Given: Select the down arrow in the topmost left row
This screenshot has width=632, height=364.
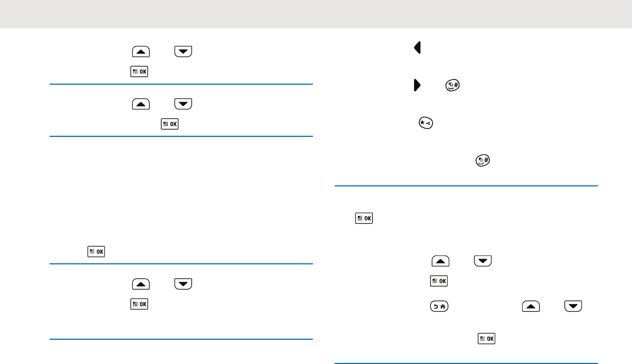Looking at the screenshot, I should 183,51.
